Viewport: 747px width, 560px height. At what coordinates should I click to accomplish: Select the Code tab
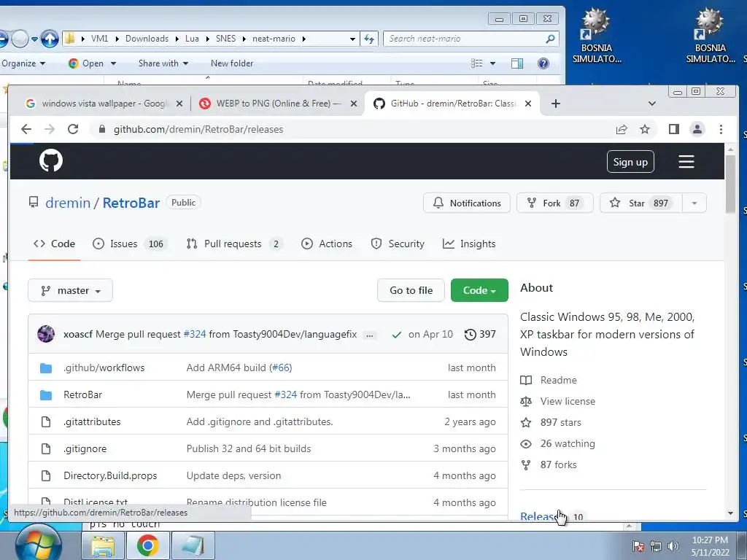coord(54,244)
